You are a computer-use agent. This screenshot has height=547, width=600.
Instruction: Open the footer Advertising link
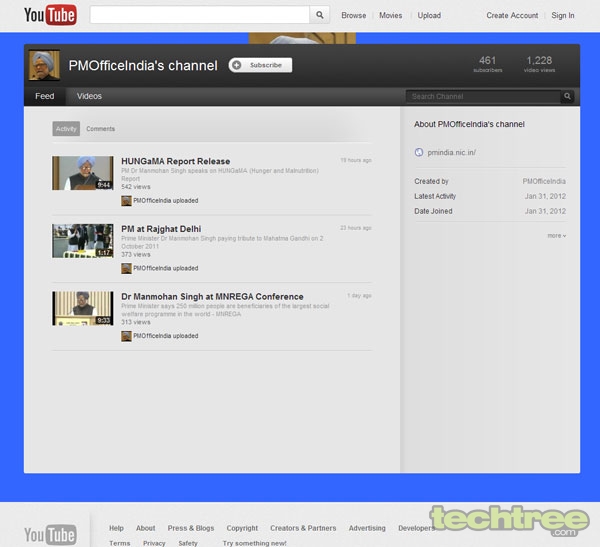tap(367, 528)
